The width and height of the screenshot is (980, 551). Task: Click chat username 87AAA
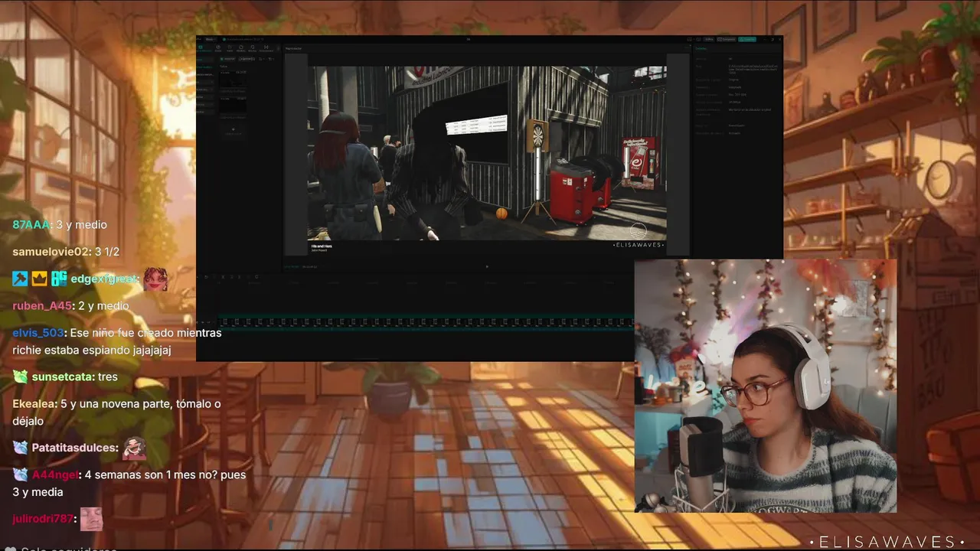[31, 225]
